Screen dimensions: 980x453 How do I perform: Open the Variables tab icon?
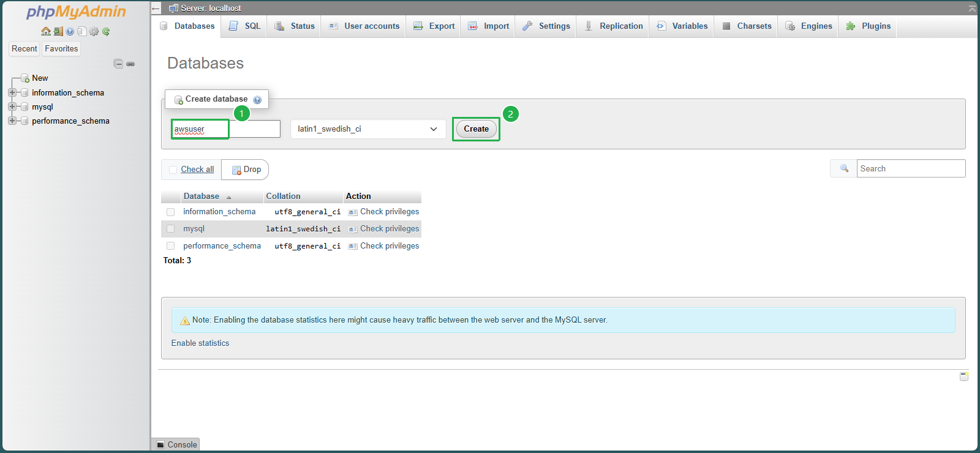coord(661,26)
